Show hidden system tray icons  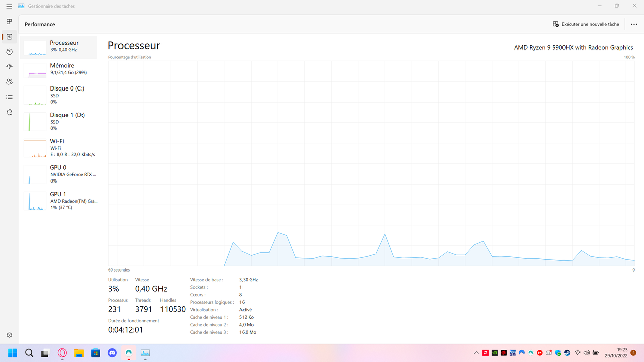pyautogui.click(x=476, y=353)
